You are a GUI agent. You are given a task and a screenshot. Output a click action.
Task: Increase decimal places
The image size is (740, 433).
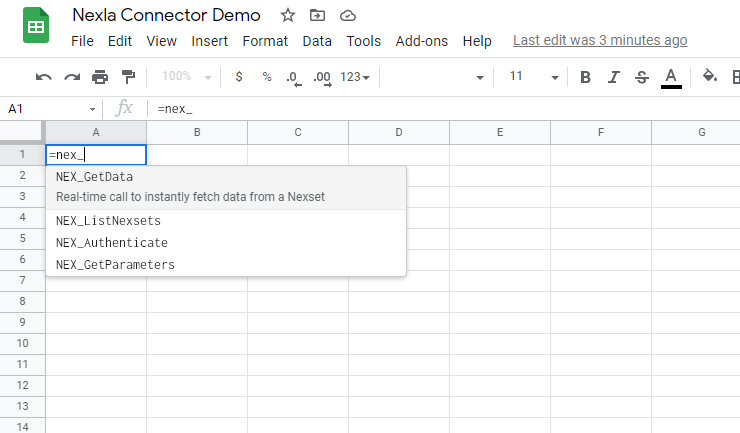[322, 77]
